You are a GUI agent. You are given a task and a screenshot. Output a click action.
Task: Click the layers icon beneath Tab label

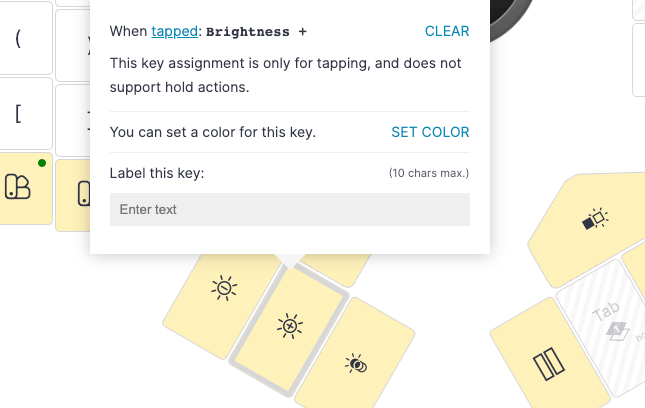point(618,331)
